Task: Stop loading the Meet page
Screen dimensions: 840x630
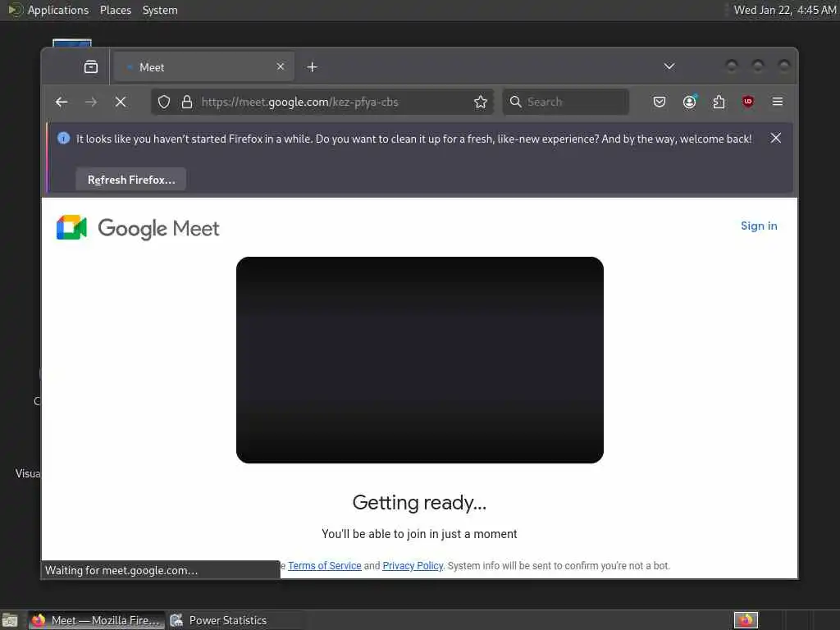Action: click(x=121, y=102)
